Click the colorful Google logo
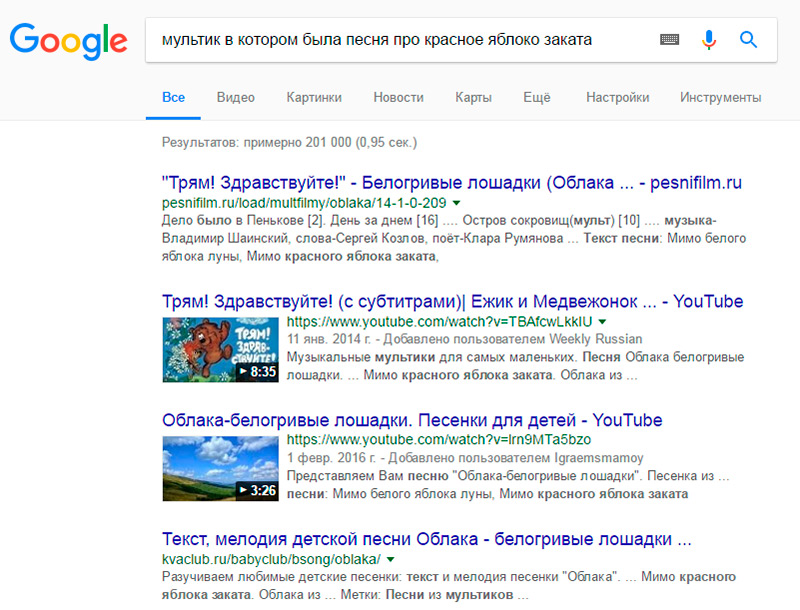This screenshot has width=800, height=610. (67, 42)
